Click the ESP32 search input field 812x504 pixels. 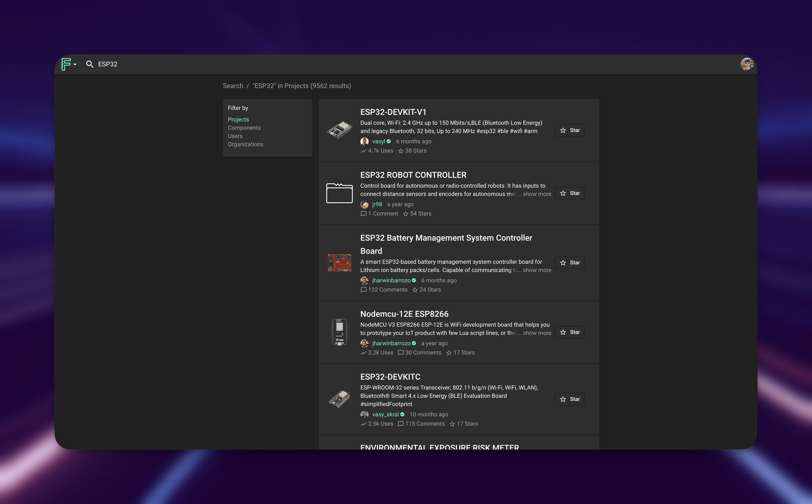pos(108,64)
